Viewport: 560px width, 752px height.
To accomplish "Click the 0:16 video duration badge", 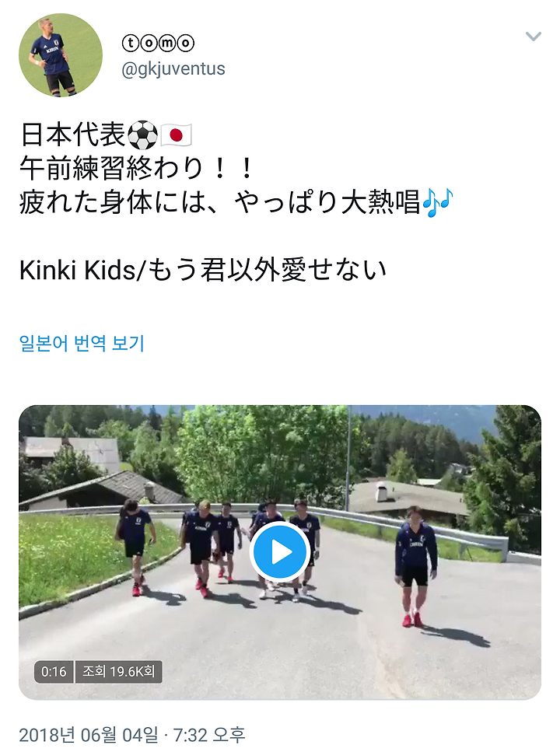I will coord(54,671).
